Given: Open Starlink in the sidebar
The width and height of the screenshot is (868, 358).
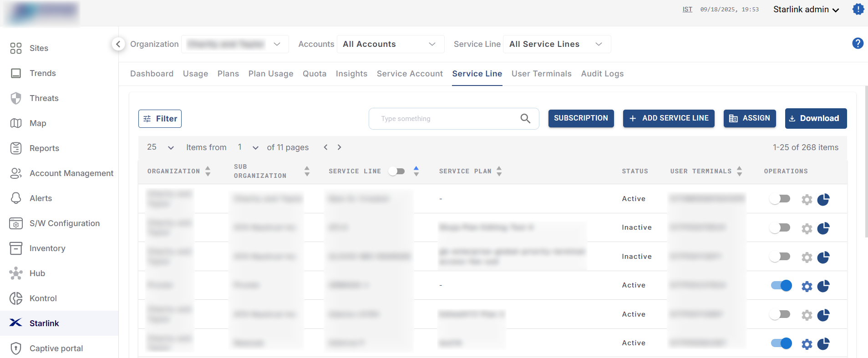Looking at the screenshot, I should [x=44, y=323].
